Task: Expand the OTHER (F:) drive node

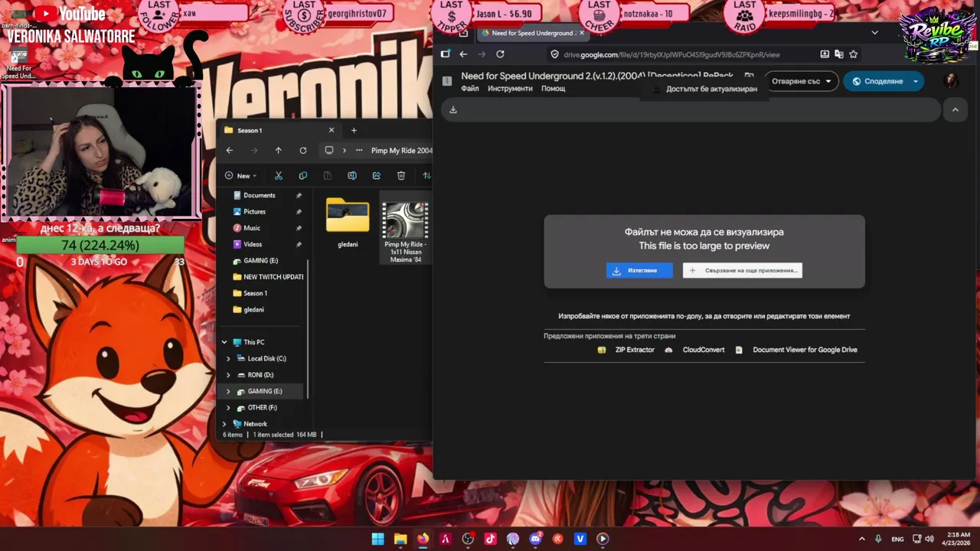Action: (x=228, y=408)
